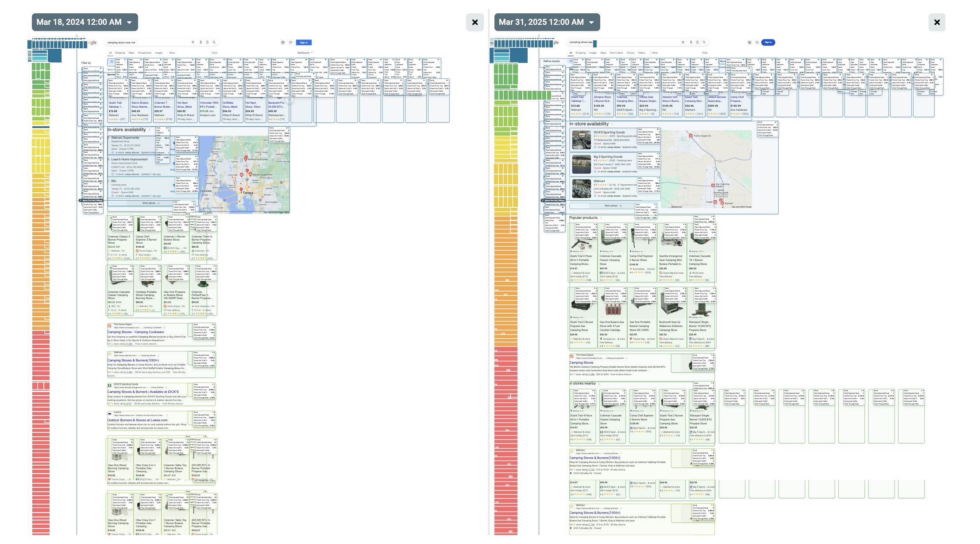Click the Zempire Stove 2-Burner DLX sponsored card
The height and width of the screenshot is (544, 980).
click(x=604, y=96)
